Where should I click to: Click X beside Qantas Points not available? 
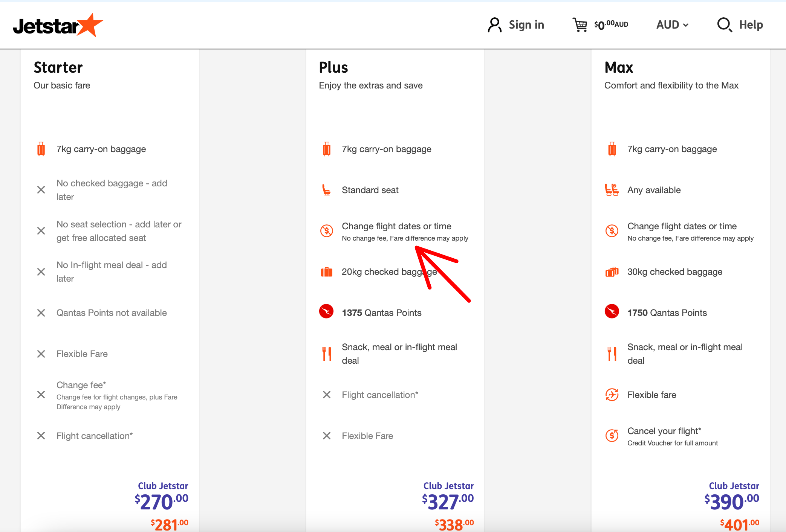coord(41,313)
